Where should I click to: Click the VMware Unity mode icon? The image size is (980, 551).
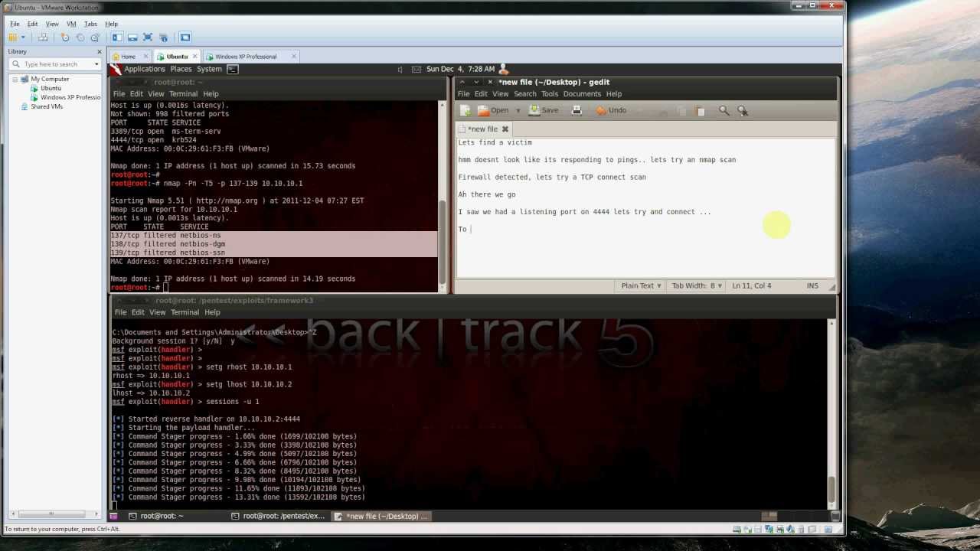(163, 37)
